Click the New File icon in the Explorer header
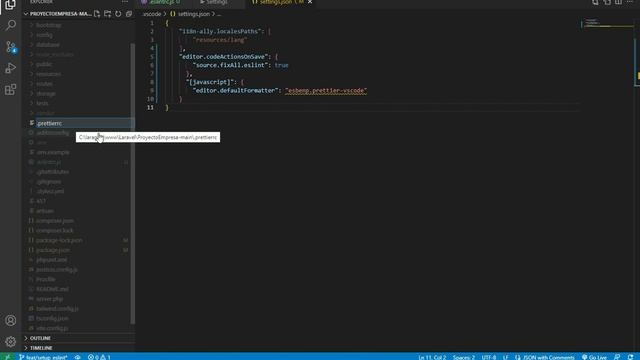640x360 pixels. 97,14
